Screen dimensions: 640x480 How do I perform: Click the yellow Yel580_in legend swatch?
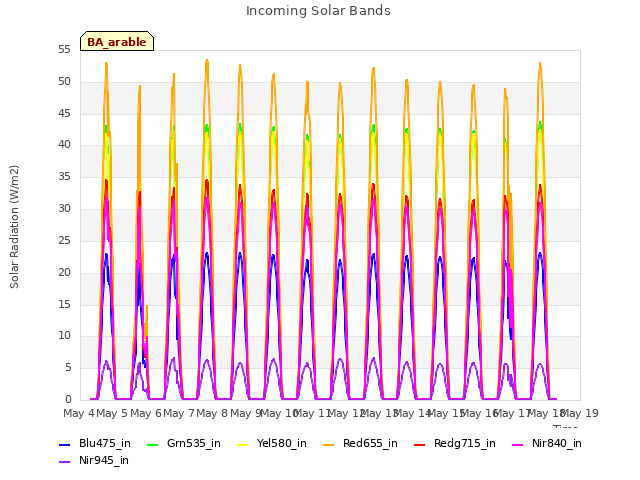pyautogui.click(x=242, y=444)
